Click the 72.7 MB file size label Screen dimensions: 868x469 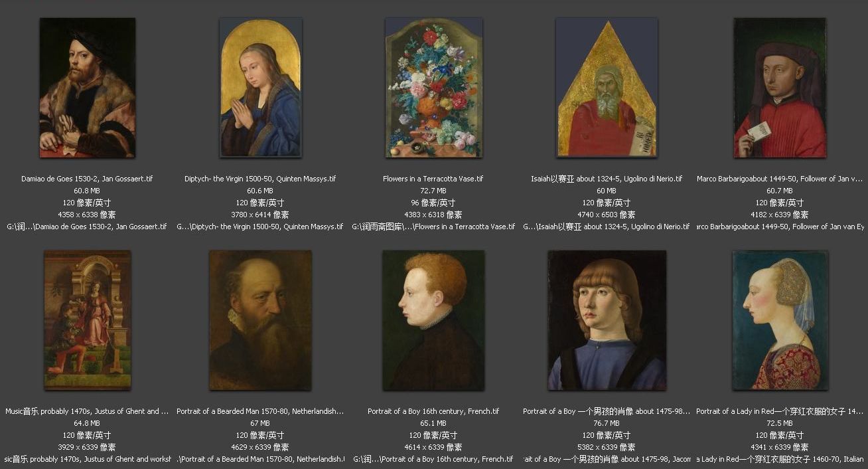[x=433, y=191]
